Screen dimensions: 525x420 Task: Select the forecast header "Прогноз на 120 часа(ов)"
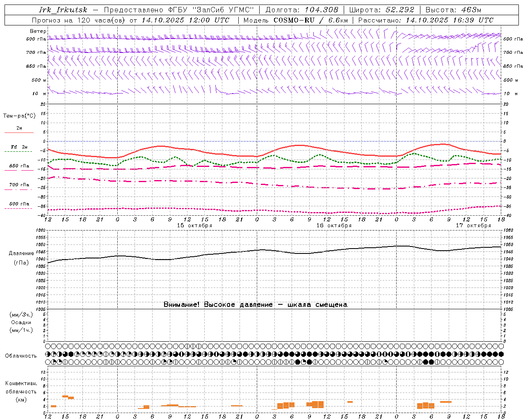pos(79,20)
